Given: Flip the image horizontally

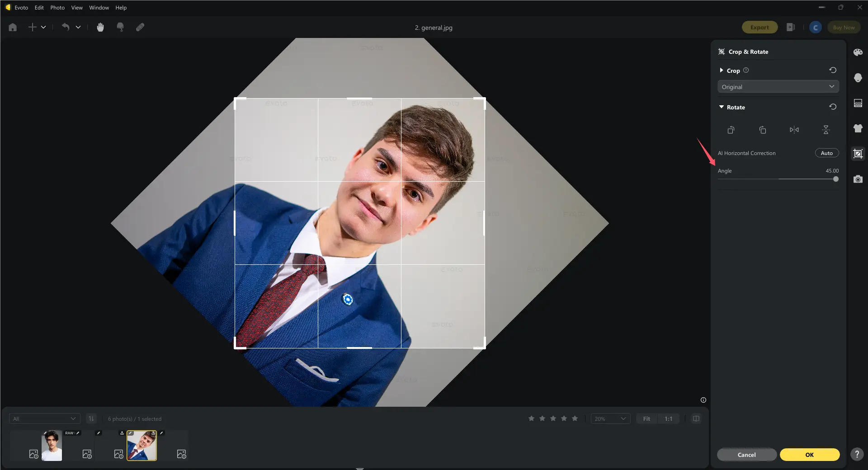Looking at the screenshot, I should point(794,130).
